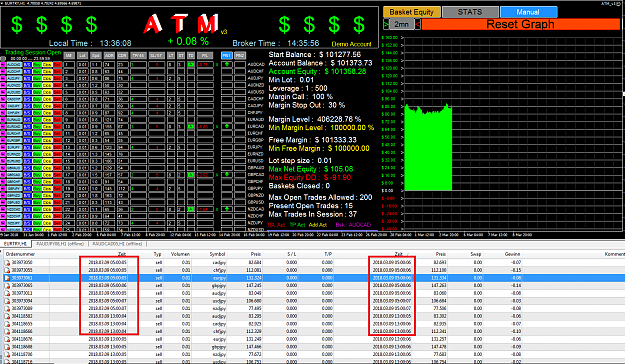Click the pink chart icon in NZDCAD row

click(x=2, y=209)
